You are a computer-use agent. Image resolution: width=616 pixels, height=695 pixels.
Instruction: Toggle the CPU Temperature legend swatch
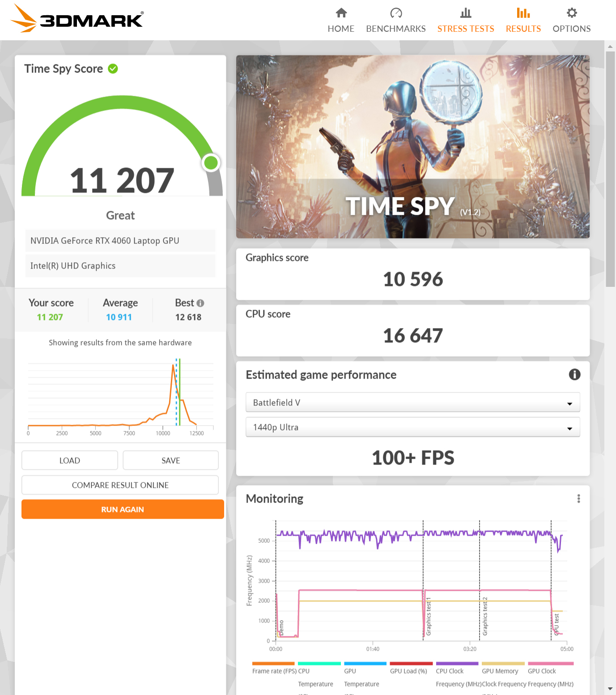pos(319,663)
